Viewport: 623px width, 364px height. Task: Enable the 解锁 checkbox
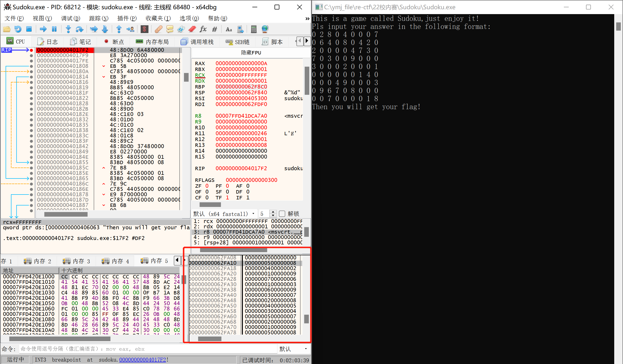tap(282, 213)
